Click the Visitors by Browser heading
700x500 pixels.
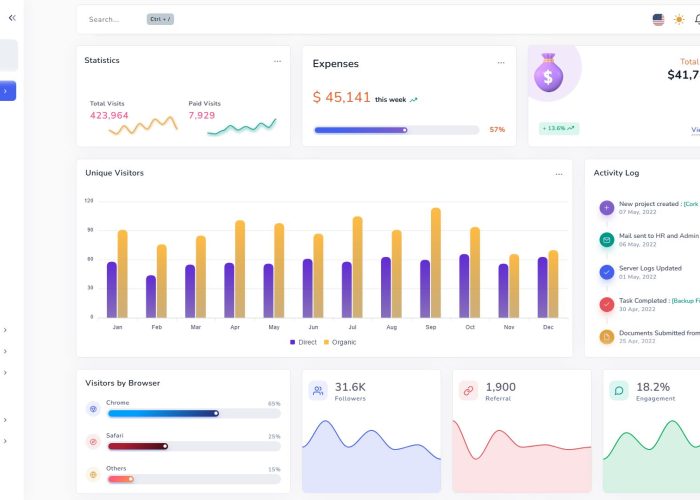coord(122,383)
